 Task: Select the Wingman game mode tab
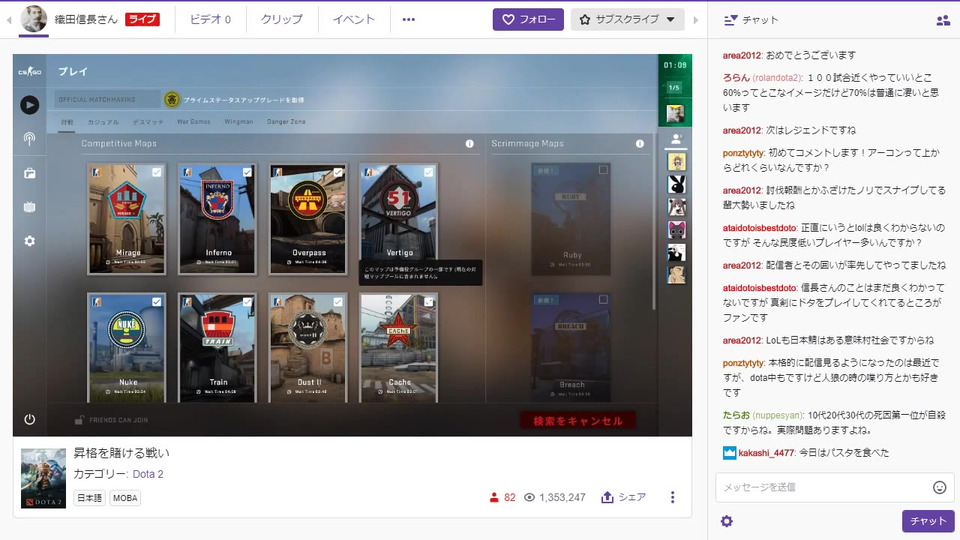click(239, 122)
